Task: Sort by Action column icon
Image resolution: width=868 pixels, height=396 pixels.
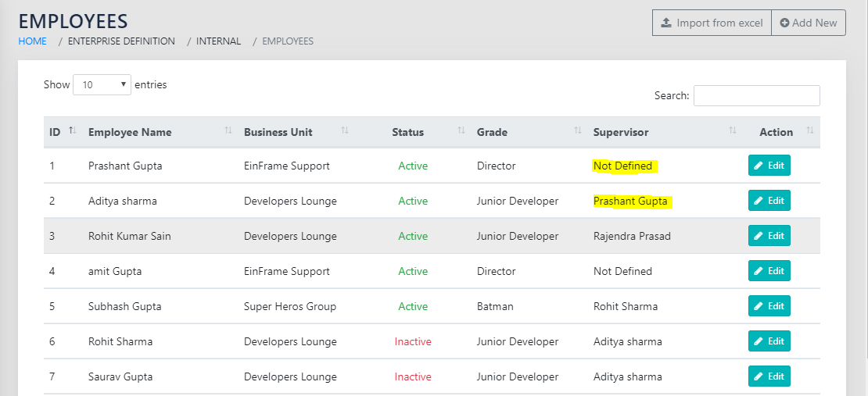Action: pos(810,130)
